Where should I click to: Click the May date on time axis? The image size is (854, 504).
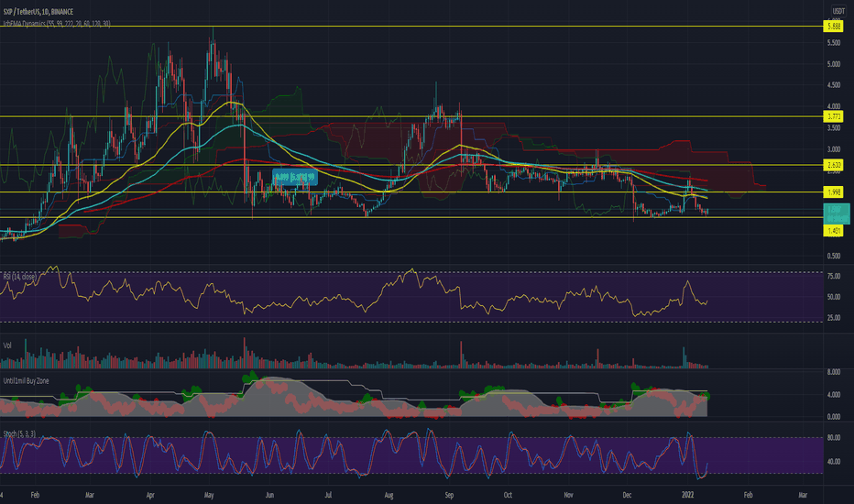pyautogui.click(x=209, y=495)
